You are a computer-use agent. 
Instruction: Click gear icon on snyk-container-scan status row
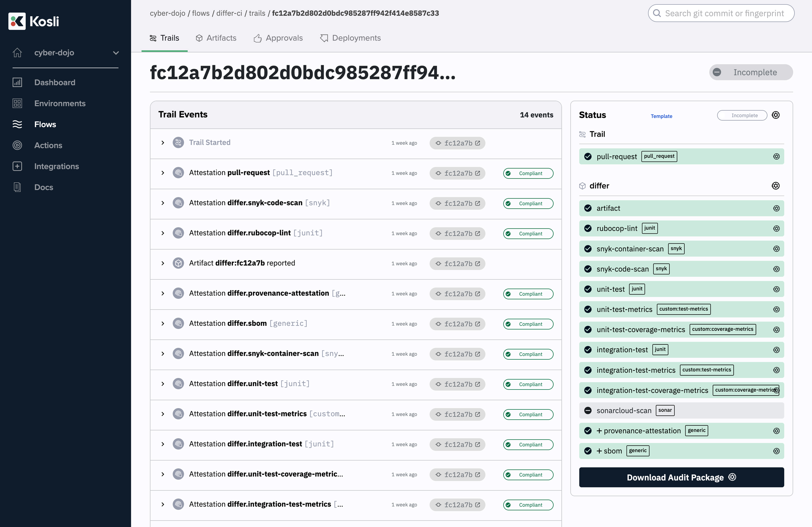(776, 249)
